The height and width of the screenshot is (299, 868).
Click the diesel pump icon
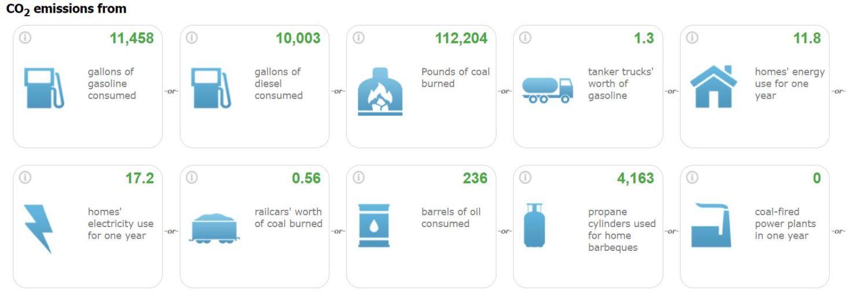211,88
